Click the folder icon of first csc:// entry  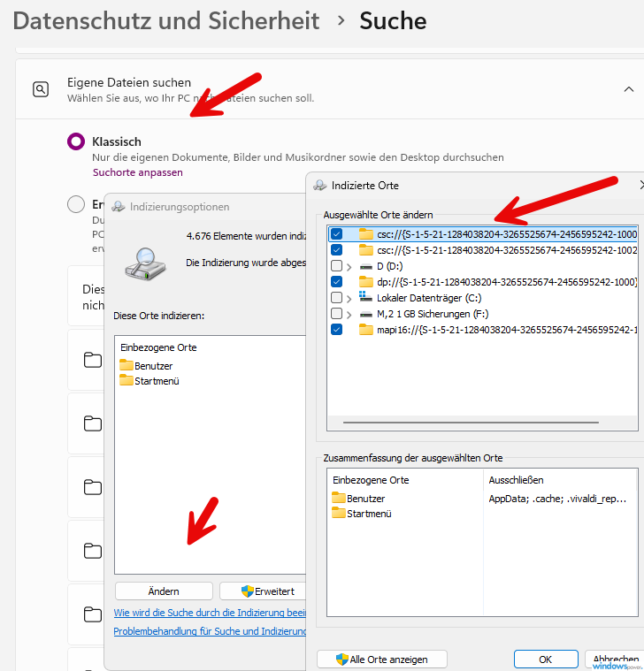pyautogui.click(x=365, y=233)
